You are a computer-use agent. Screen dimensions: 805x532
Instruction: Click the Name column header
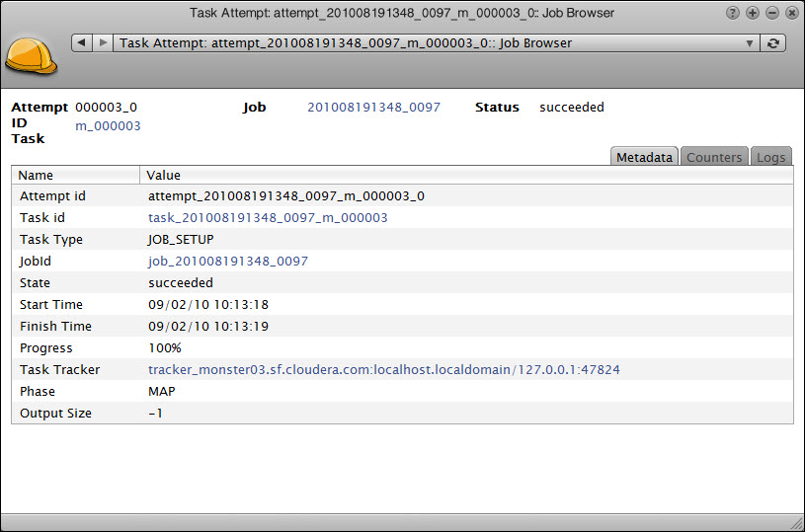coord(37,175)
